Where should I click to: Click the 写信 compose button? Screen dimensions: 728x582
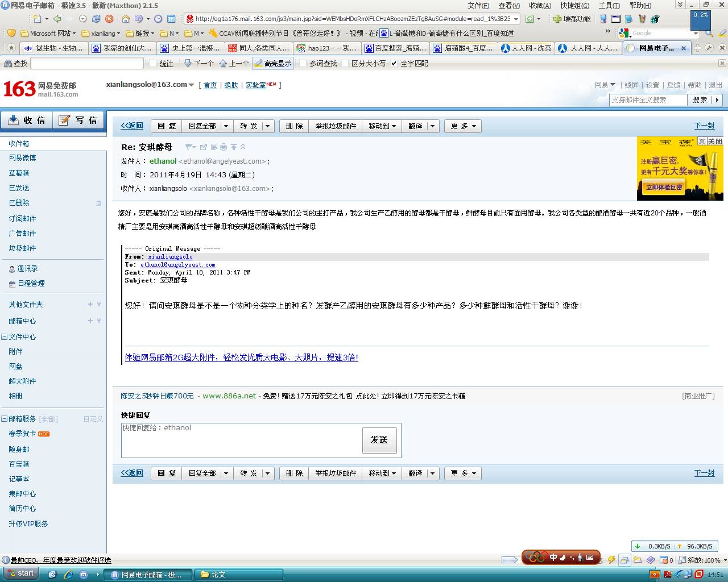pos(78,120)
